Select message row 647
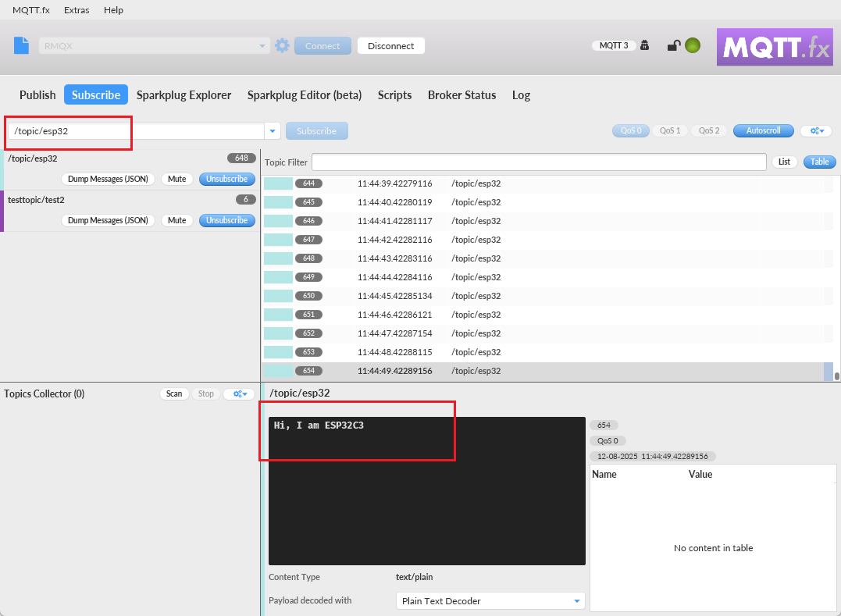Viewport: 841px width, 616px height. tap(547, 240)
